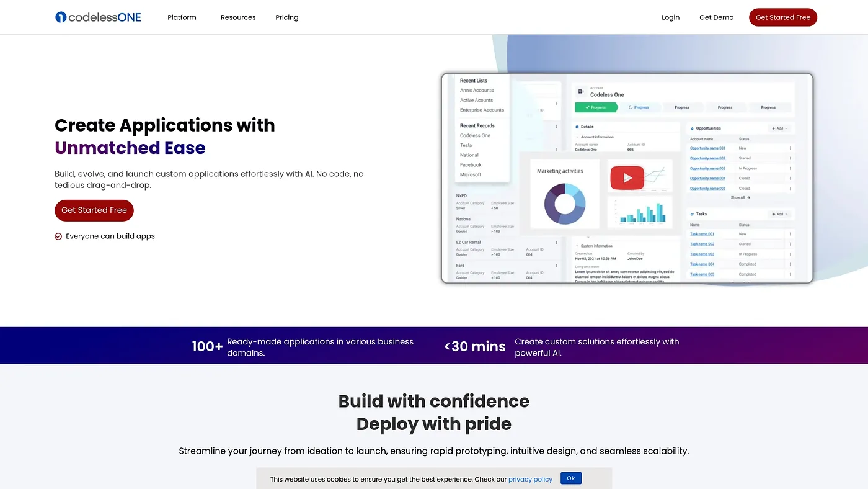
Task: Open Task name 004 in the preview
Action: (x=702, y=264)
